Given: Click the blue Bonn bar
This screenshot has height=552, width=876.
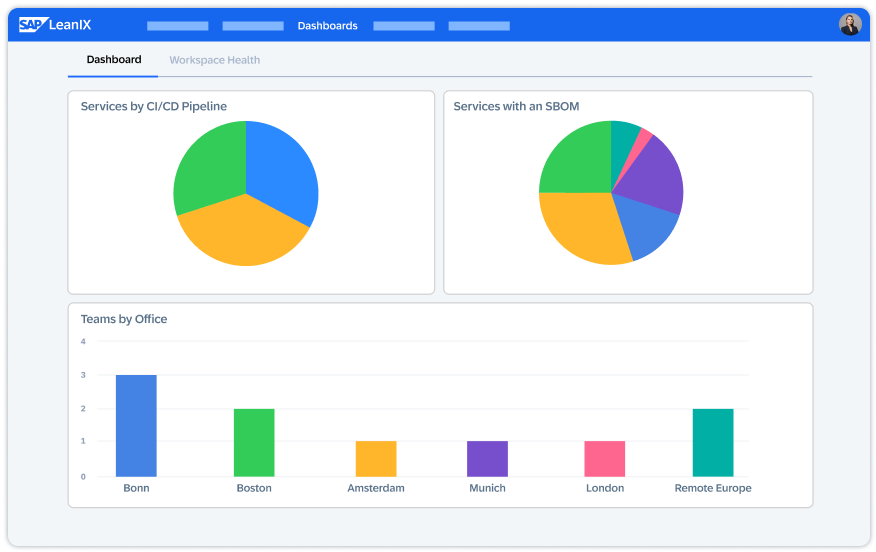Looking at the screenshot, I should click(x=136, y=426).
